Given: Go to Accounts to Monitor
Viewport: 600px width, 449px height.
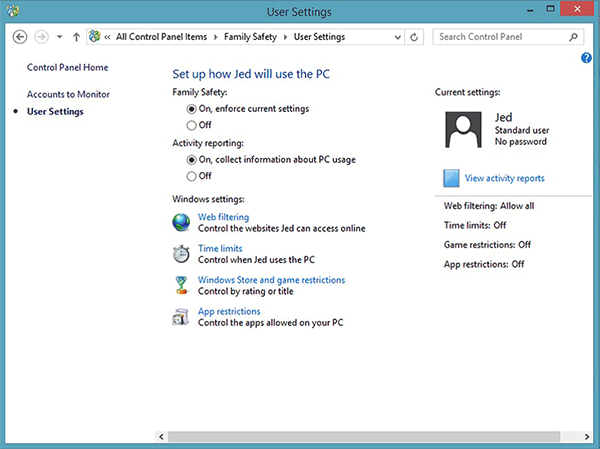Looking at the screenshot, I should click(68, 94).
